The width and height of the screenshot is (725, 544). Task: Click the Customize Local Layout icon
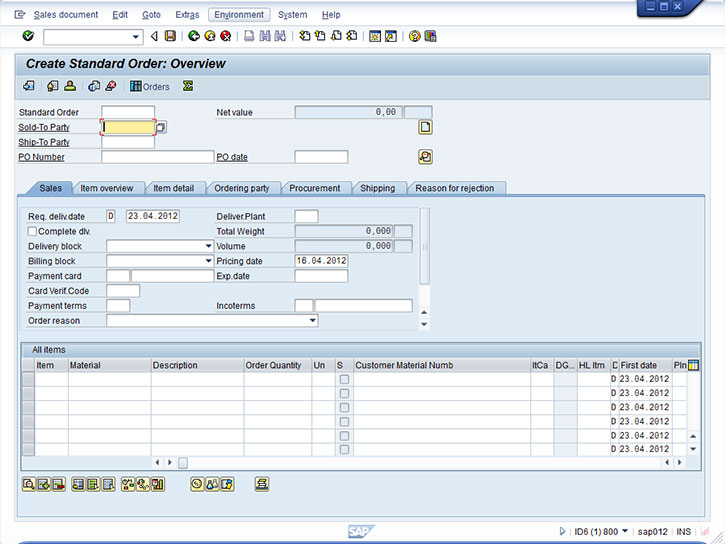point(430,36)
